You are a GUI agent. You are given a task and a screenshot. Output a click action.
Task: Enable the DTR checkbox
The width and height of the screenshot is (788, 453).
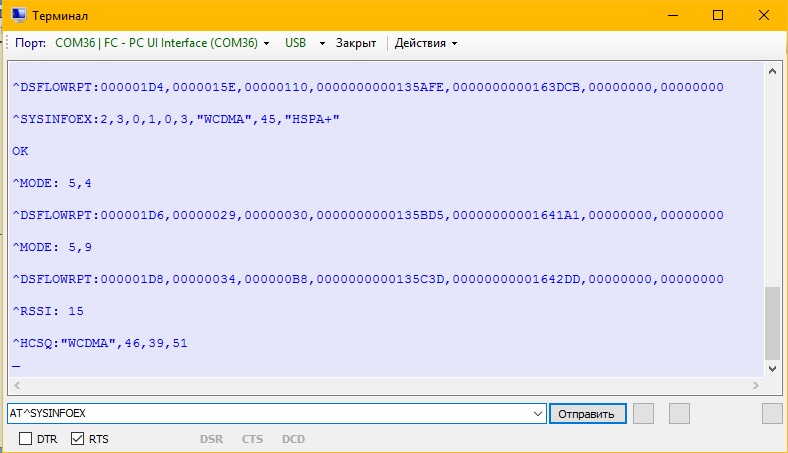pyautogui.click(x=25, y=439)
